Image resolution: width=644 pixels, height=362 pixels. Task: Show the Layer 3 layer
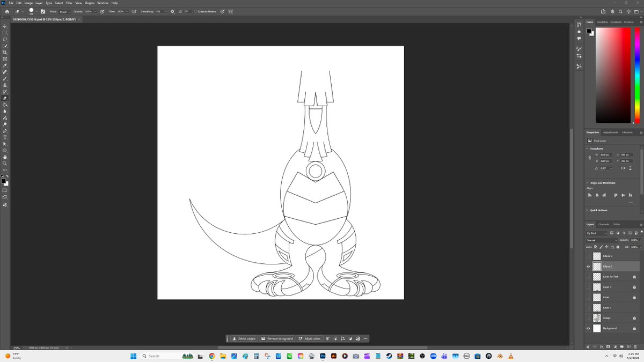point(588,287)
